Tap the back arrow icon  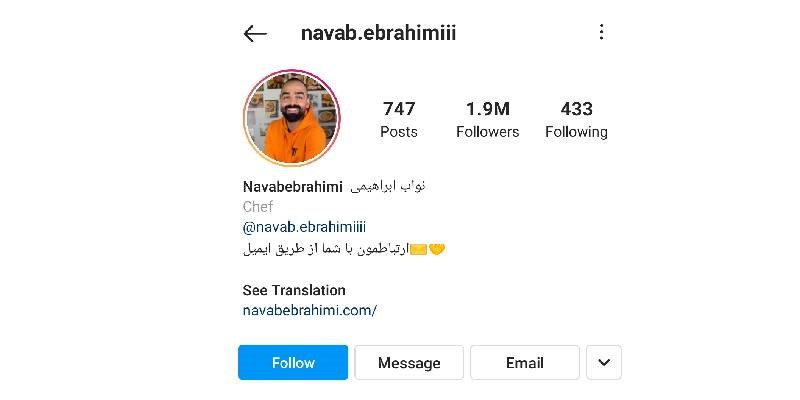coord(255,34)
